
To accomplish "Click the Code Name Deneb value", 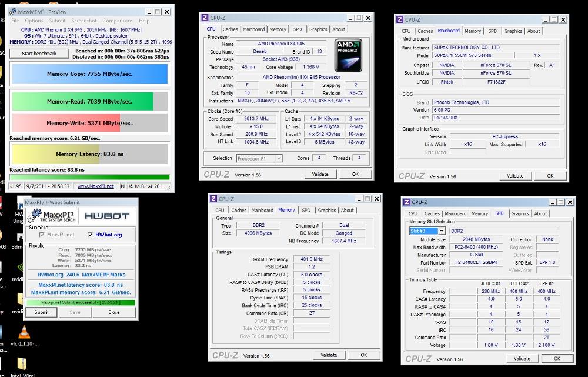I will (x=259, y=51).
